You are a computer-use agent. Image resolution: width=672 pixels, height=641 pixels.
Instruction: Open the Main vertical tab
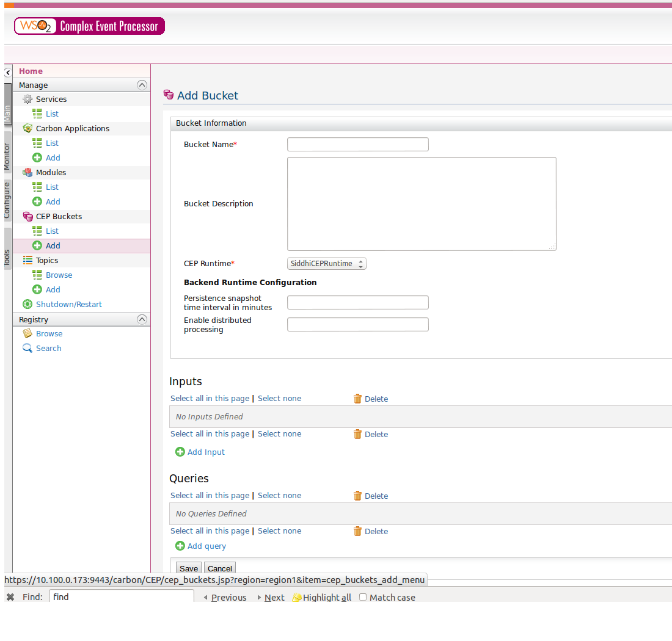pos(7,105)
